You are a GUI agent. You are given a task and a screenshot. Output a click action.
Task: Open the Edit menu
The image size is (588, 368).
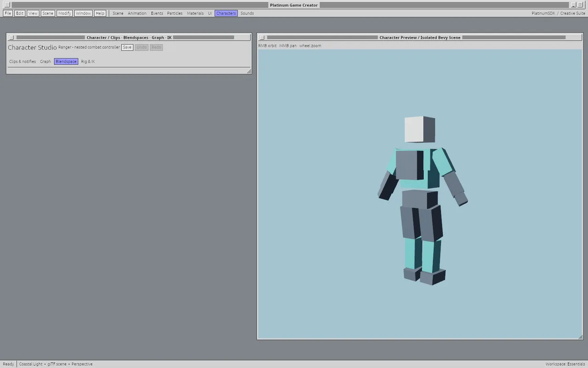click(x=20, y=13)
